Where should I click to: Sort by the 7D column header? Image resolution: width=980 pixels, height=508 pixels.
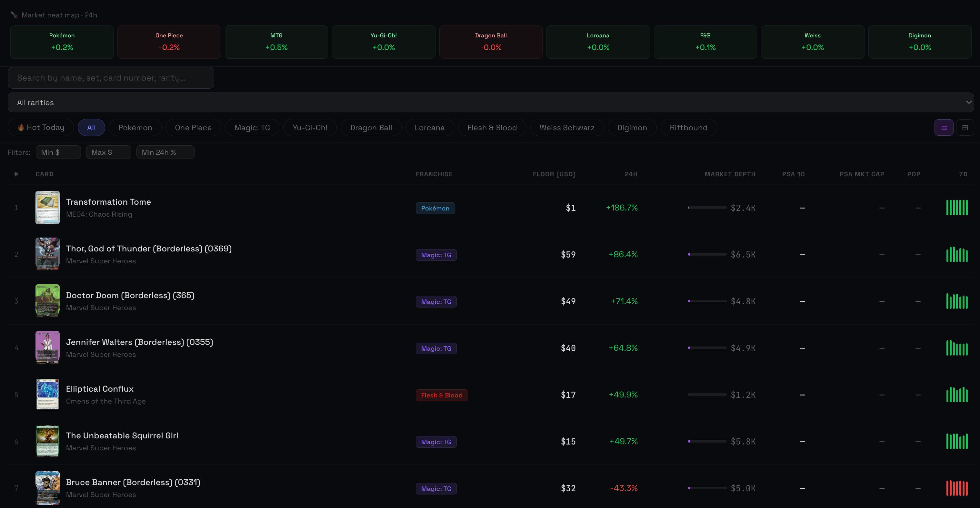click(x=963, y=174)
